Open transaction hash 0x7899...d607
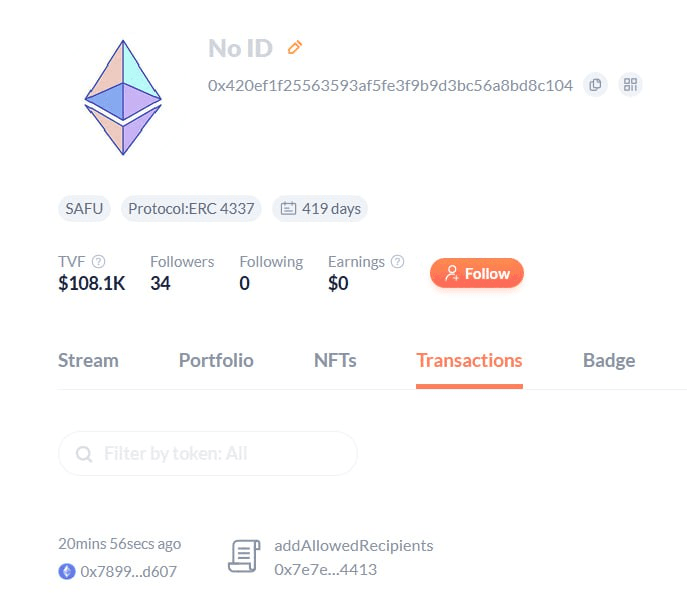687x608 pixels. point(127,571)
